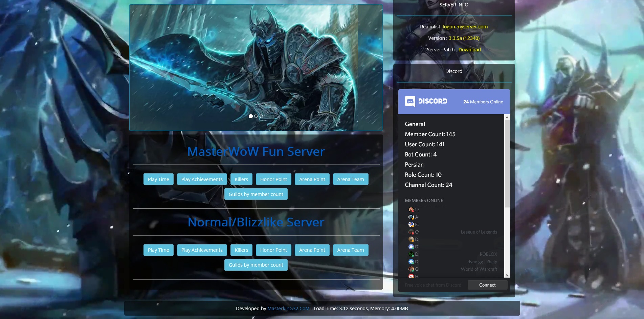
Task: Open Play Achievements under MasterWoW Fun Server
Action: click(202, 179)
